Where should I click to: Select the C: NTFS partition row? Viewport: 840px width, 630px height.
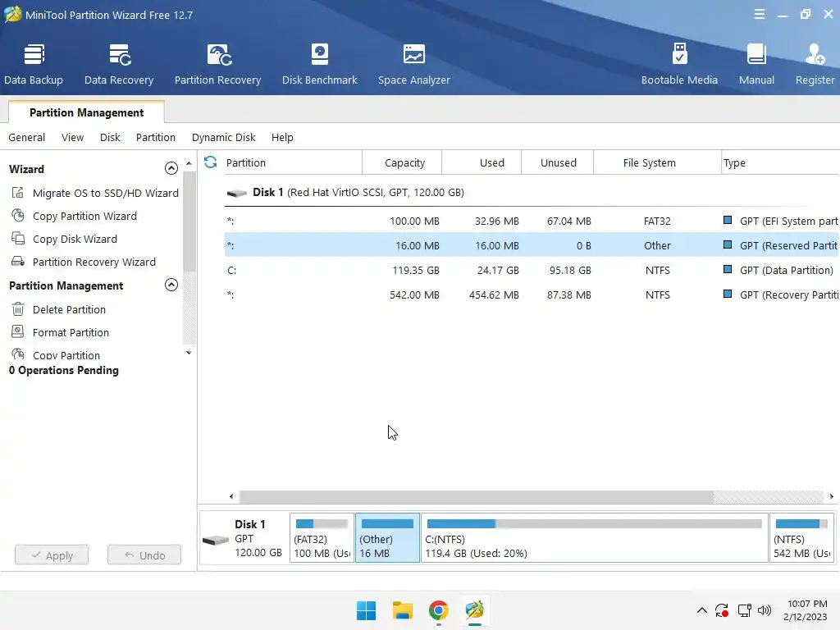[532, 270]
